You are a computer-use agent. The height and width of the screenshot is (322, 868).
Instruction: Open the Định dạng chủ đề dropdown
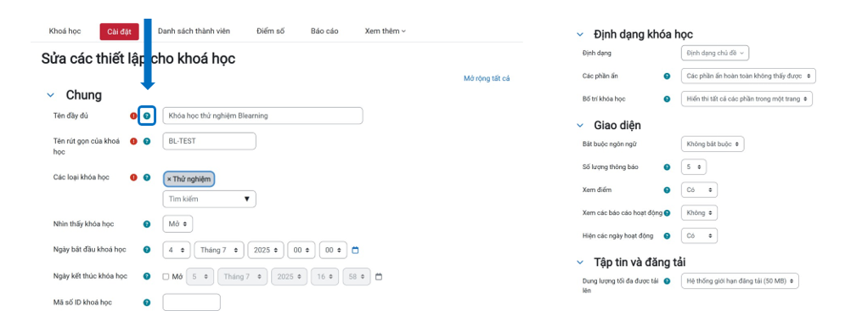pos(715,53)
